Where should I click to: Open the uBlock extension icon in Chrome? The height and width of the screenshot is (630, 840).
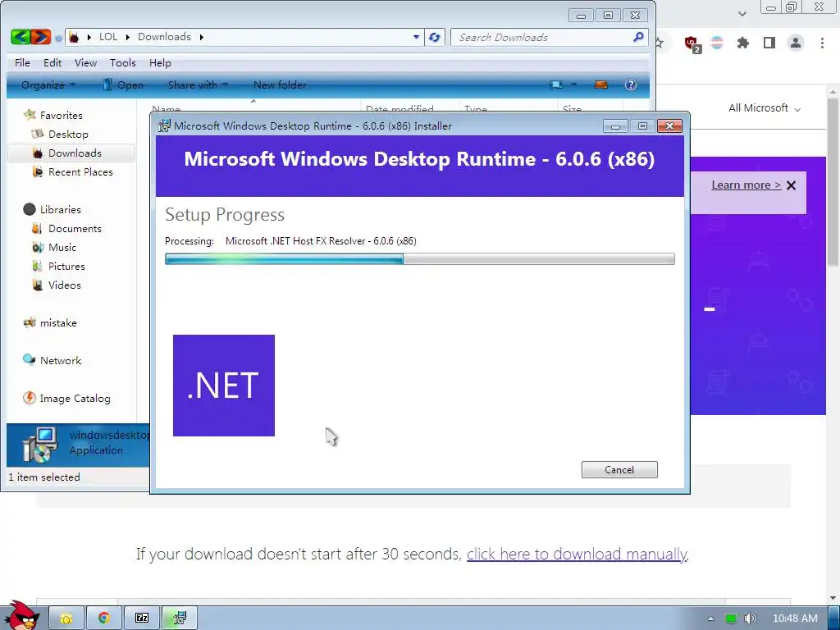point(692,43)
